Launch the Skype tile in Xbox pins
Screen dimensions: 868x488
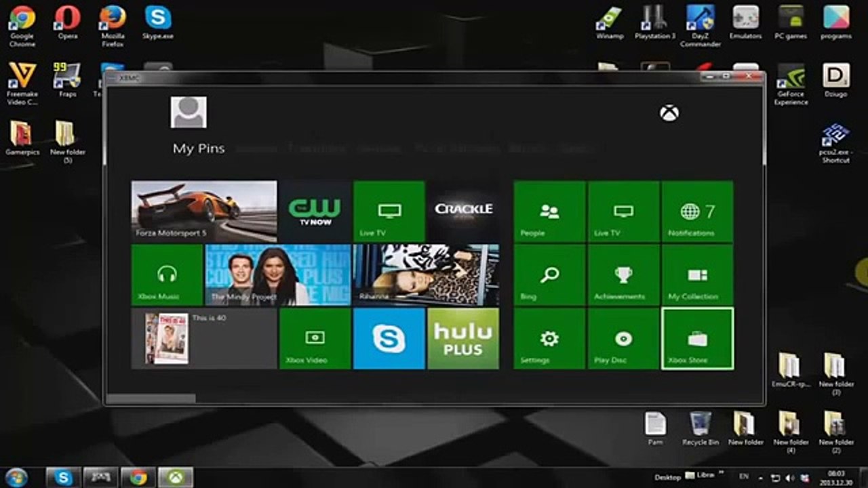(x=389, y=339)
